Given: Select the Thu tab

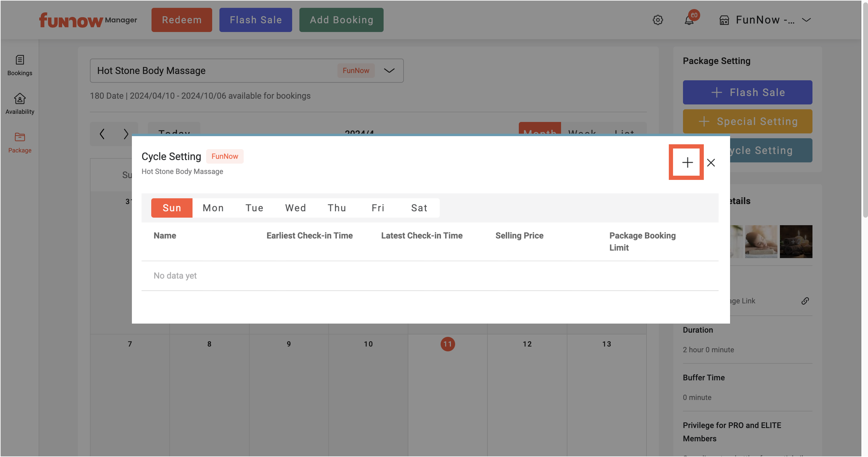Looking at the screenshot, I should pos(337,208).
